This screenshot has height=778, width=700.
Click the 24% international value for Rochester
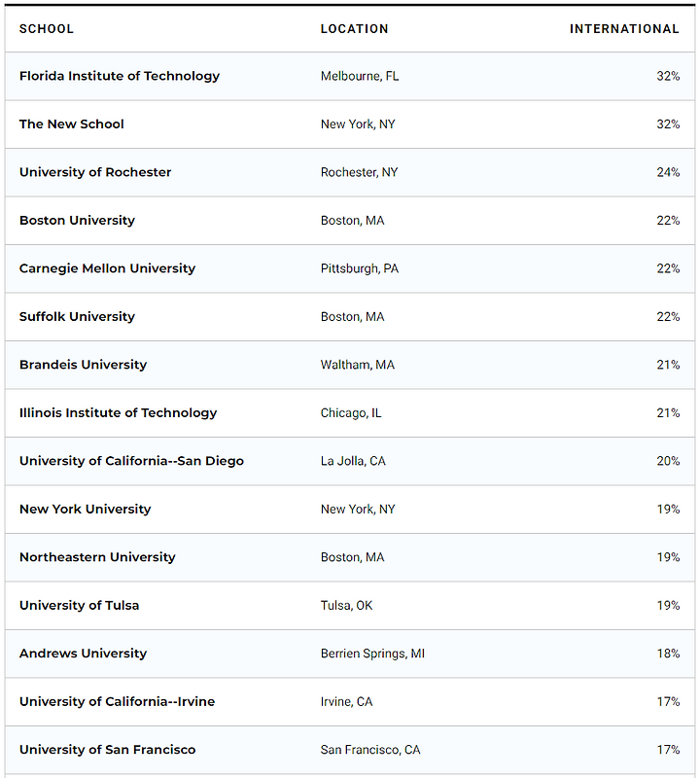[668, 172]
